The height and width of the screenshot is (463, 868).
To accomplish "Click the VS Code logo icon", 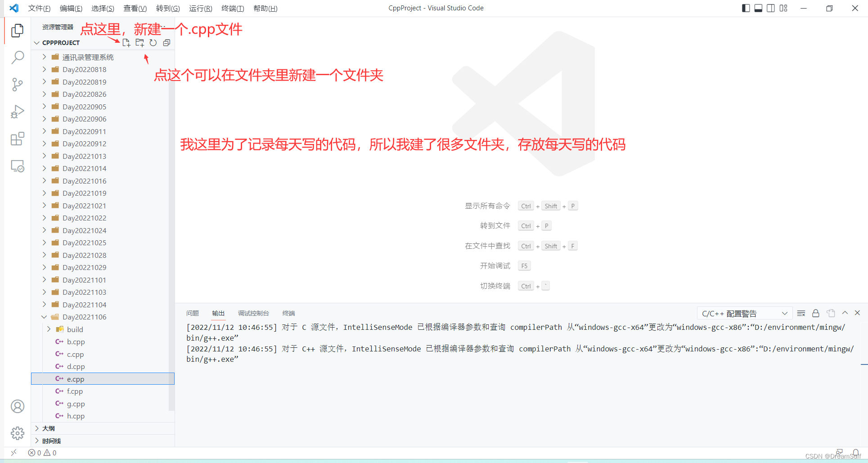I will (x=14, y=8).
